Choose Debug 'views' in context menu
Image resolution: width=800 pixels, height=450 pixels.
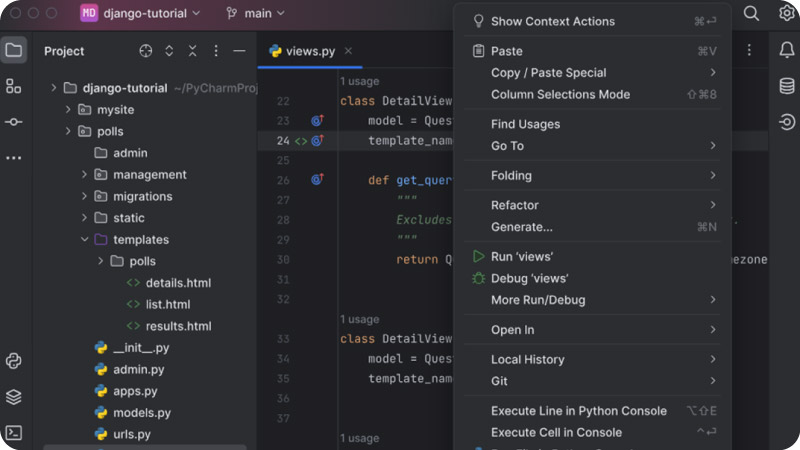point(592,279)
